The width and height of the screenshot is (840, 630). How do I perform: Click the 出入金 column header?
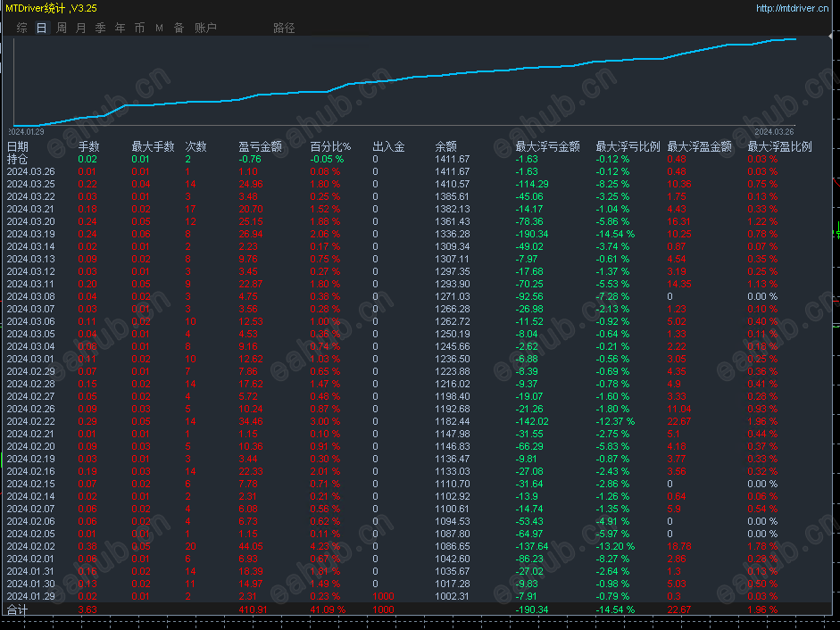389,146
